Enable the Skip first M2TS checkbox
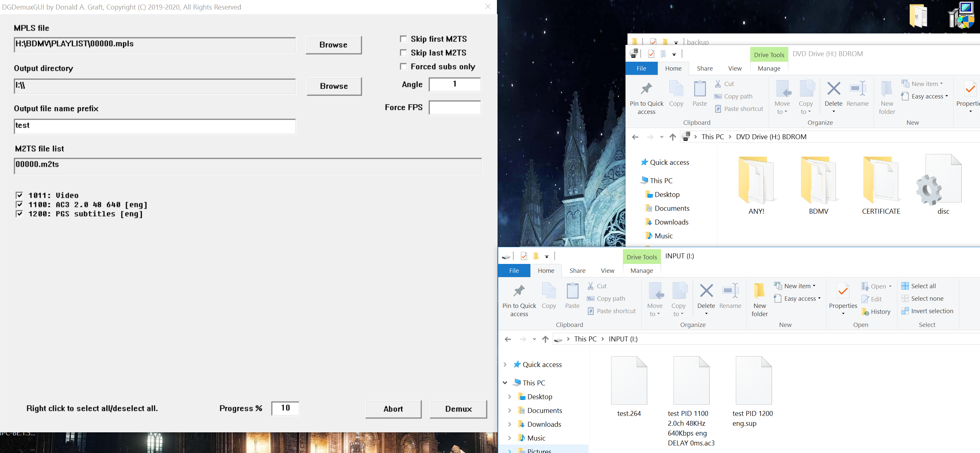Screen dimensions: 980x453 click(403, 39)
